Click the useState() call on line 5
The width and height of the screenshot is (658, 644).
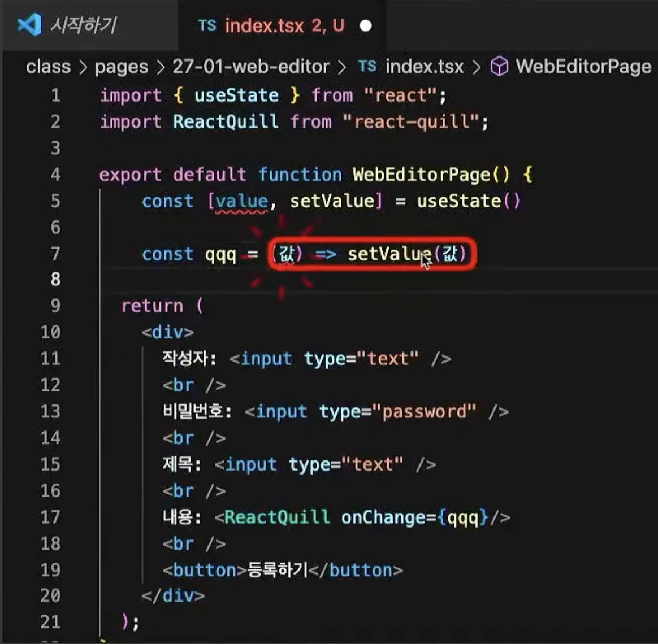(469, 201)
